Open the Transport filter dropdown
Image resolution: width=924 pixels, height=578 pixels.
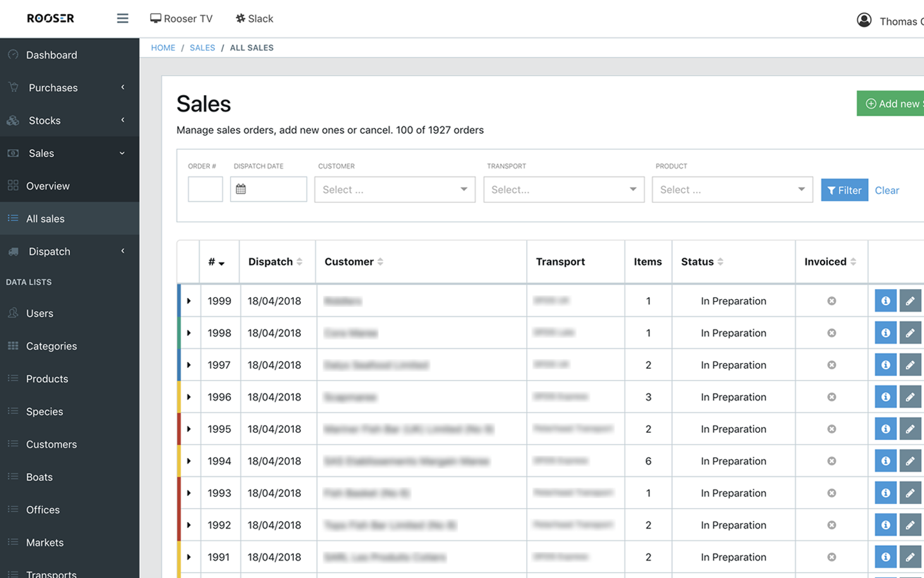(563, 189)
